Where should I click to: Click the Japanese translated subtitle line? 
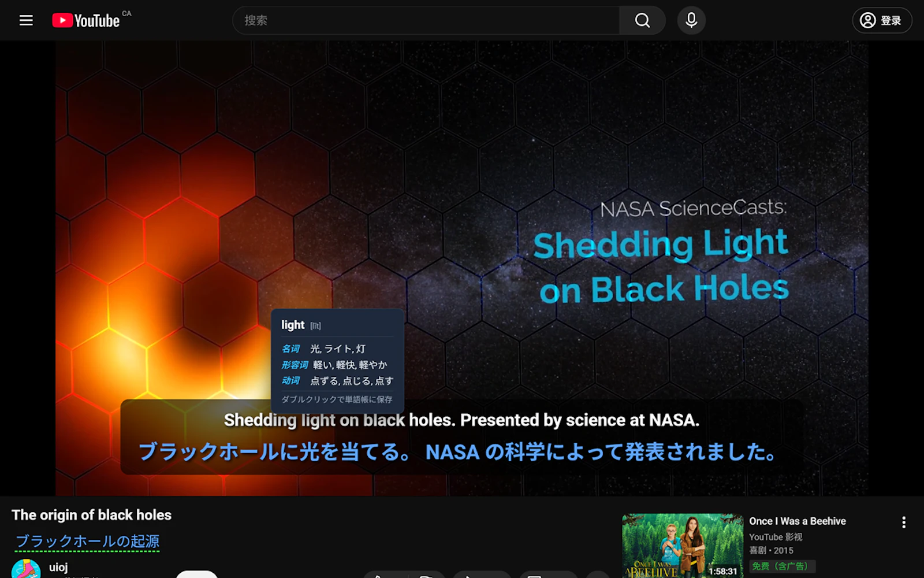click(459, 452)
